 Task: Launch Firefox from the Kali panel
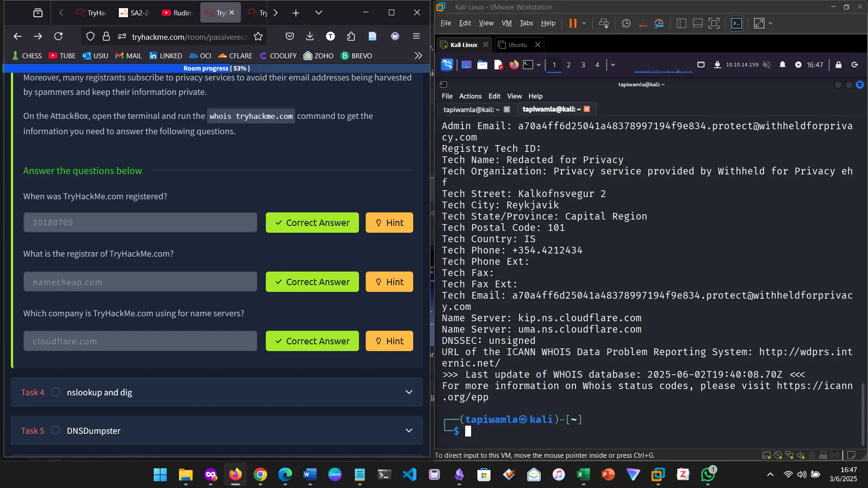point(514,65)
